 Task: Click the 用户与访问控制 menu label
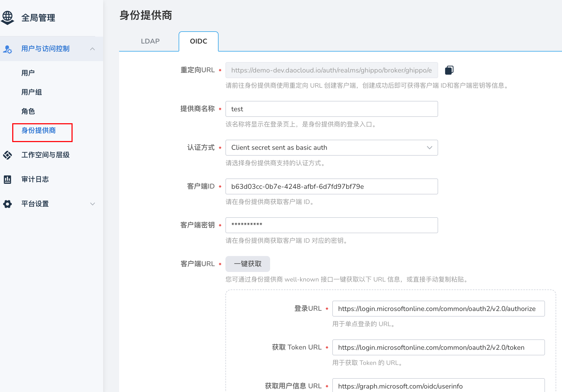coord(45,49)
